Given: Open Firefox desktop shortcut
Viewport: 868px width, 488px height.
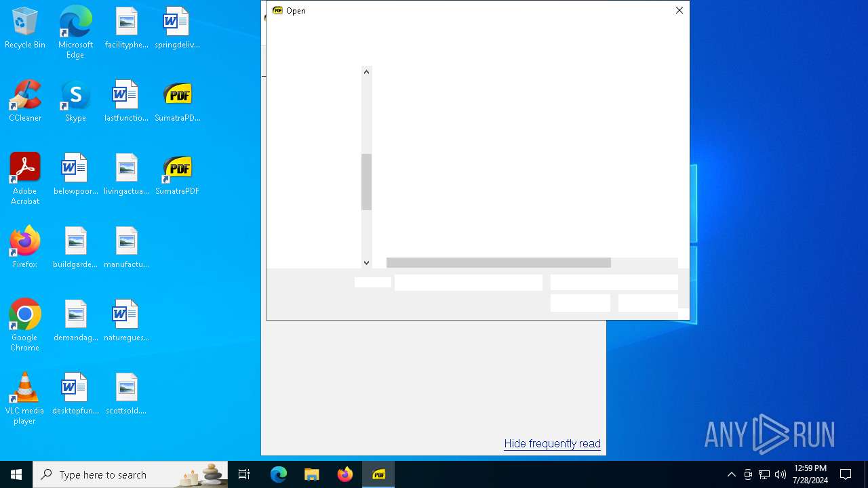Looking at the screenshot, I should (25, 248).
